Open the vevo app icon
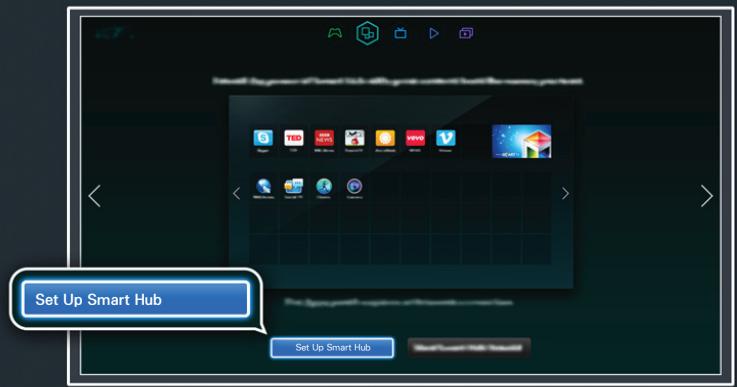Image resolution: width=737 pixels, height=387 pixels. tap(416, 138)
